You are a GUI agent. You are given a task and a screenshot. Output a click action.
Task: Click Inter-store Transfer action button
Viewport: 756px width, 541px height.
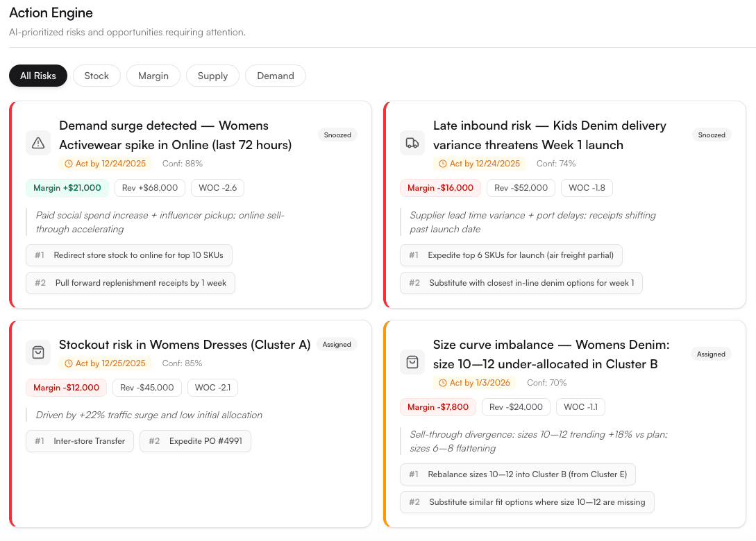point(79,440)
